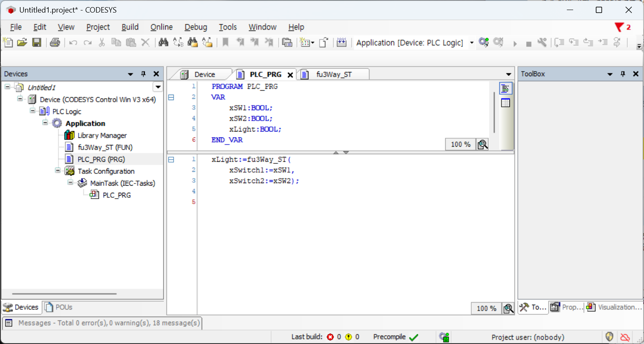Image resolution: width=644 pixels, height=344 pixels.
Task: Print using the printer toolbar icon
Action: [55, 42]
